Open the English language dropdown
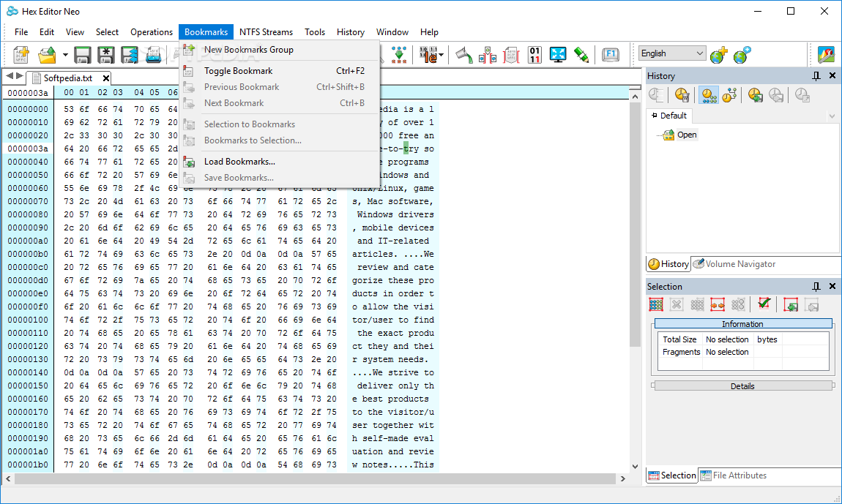 point(672,53)
